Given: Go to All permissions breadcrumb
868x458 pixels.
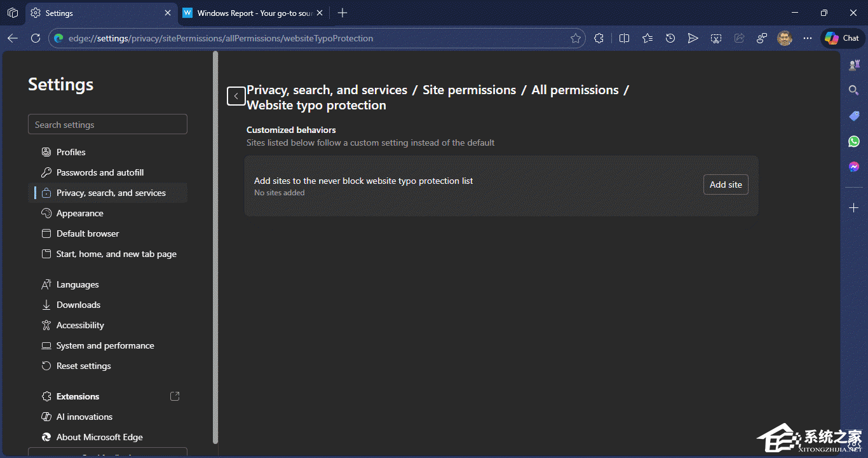Looking at the screenshot, I should pos(575,90).
